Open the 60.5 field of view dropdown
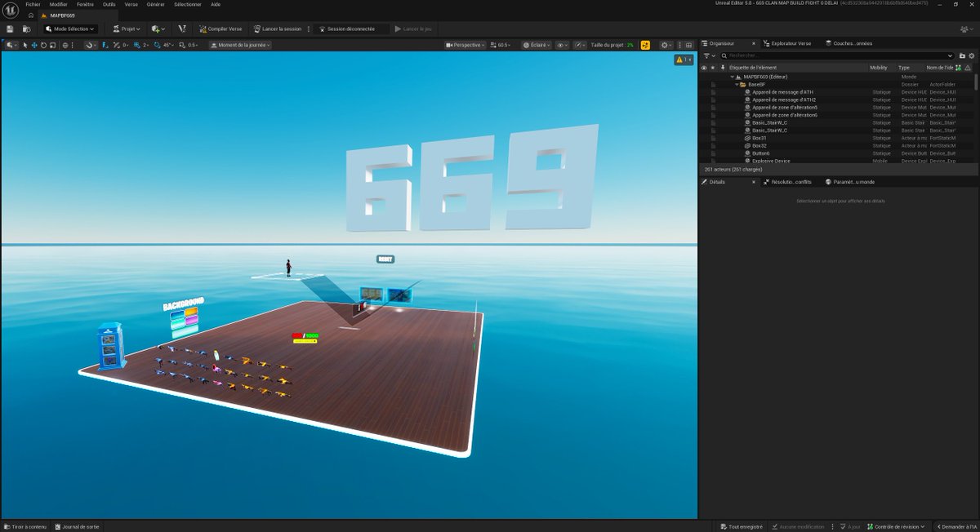 [x=502, y=45]
